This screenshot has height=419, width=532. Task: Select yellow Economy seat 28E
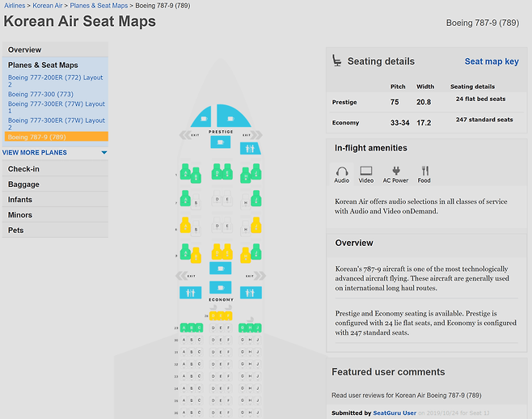pos(221,316)
